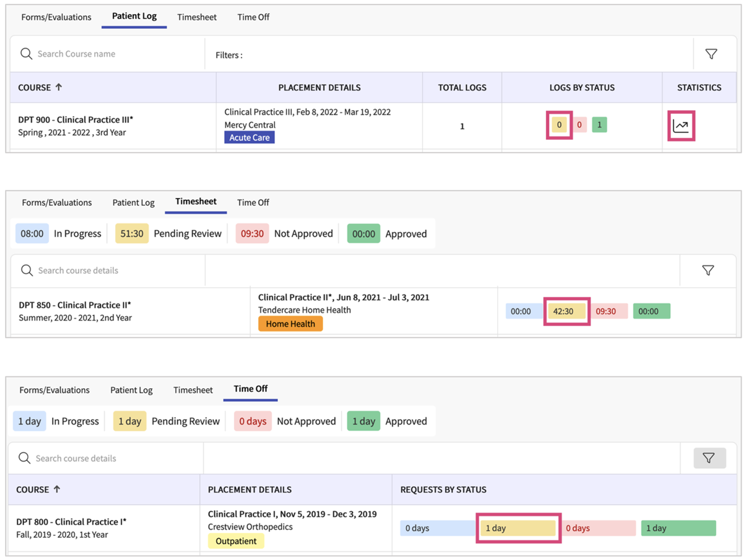Open statistics chart for DPT 900
Screen dimensions: 747x560
click(x=681, y=126)
